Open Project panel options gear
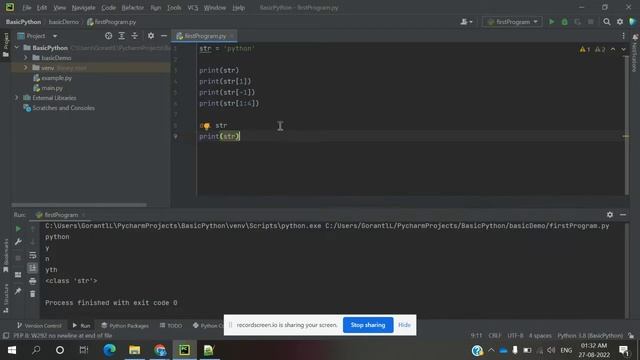Image resolution: width=640 pixels, height=360 pixels. 151,36
